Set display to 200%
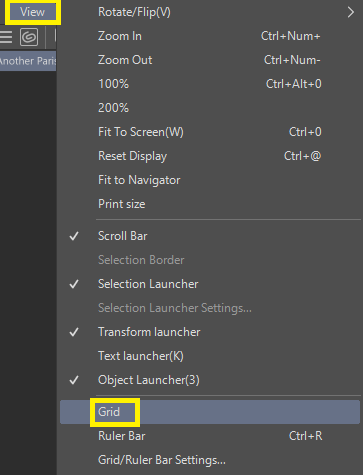The height and width of the screenshot is (475, 363). tap(210, 108)
